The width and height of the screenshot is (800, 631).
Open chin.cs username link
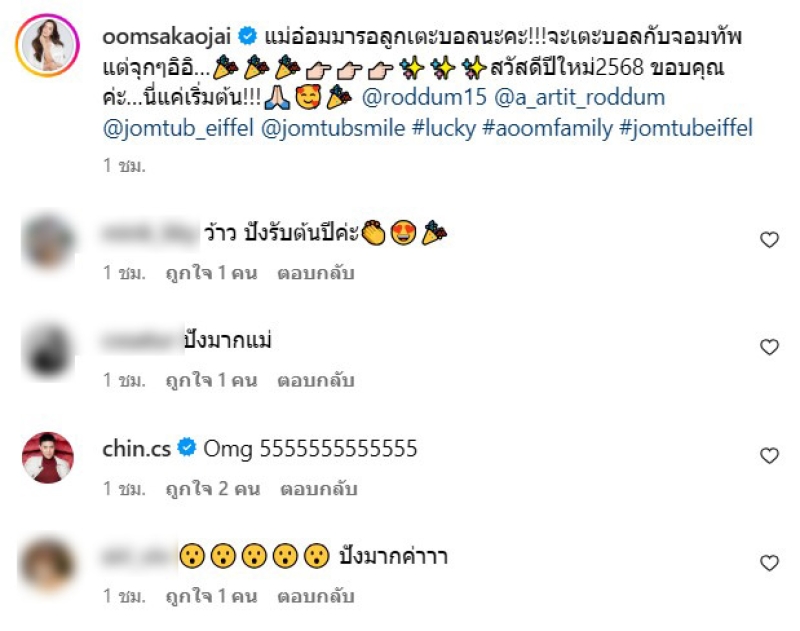pyautogui.click(x=136, y=448)
